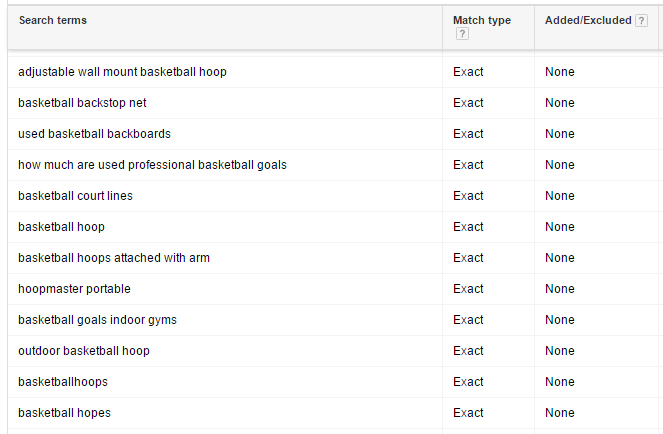The height and width of the screenshot is (434, 663).
Task: Click Exact match type for 'basketball hopes'
Action: point(468,413)
